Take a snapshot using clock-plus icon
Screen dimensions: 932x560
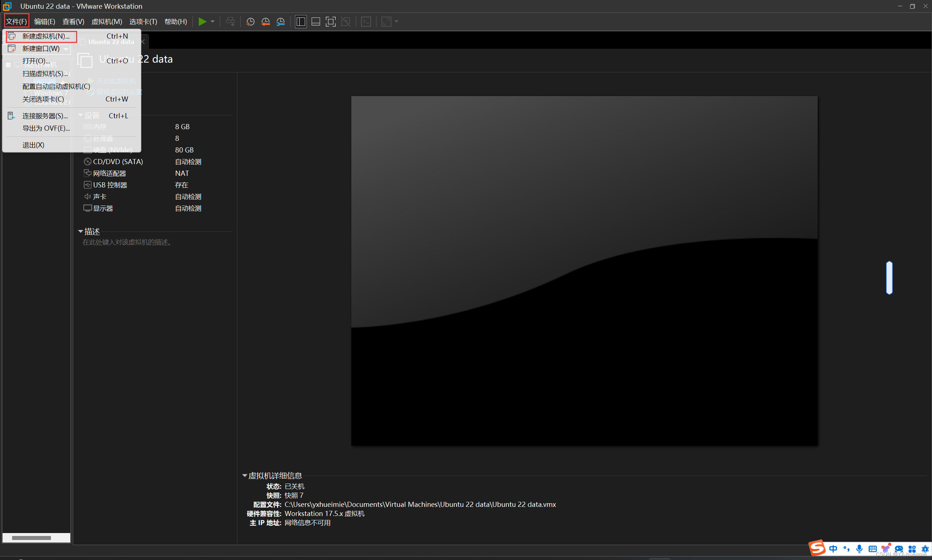pos(250,21)
